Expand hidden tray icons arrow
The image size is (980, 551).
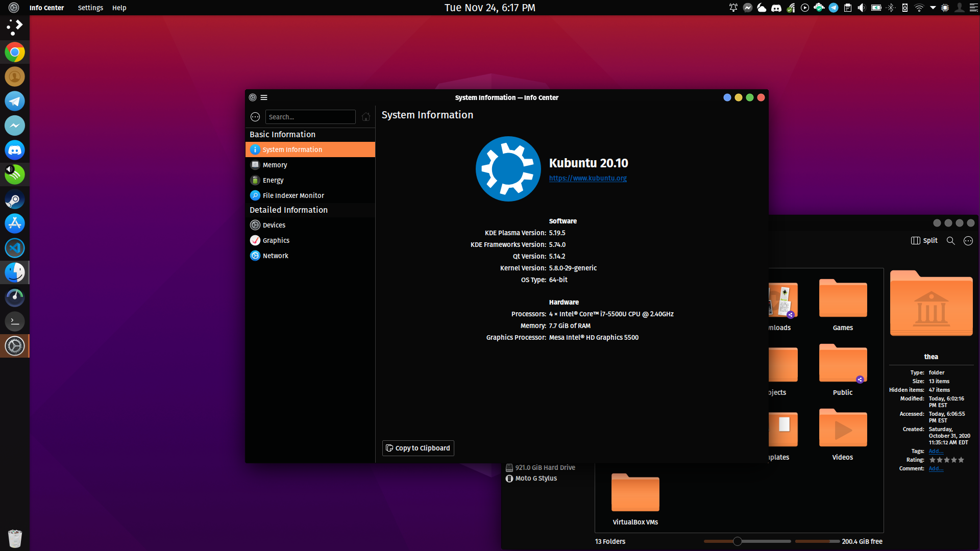pyautogui.click(x=933, y=8)
